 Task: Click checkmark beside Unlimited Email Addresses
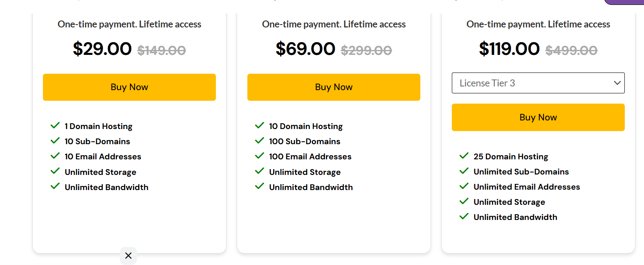click(464, 186)
